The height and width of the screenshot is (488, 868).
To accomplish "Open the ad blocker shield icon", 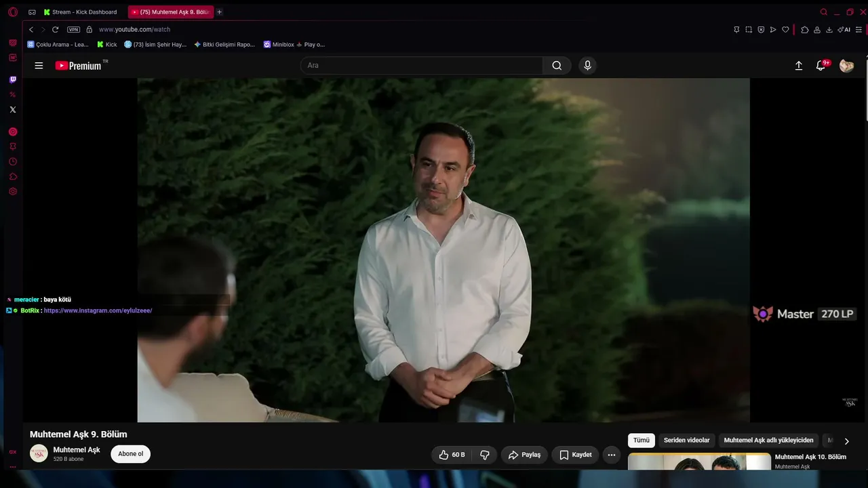I will pos(761,30).
